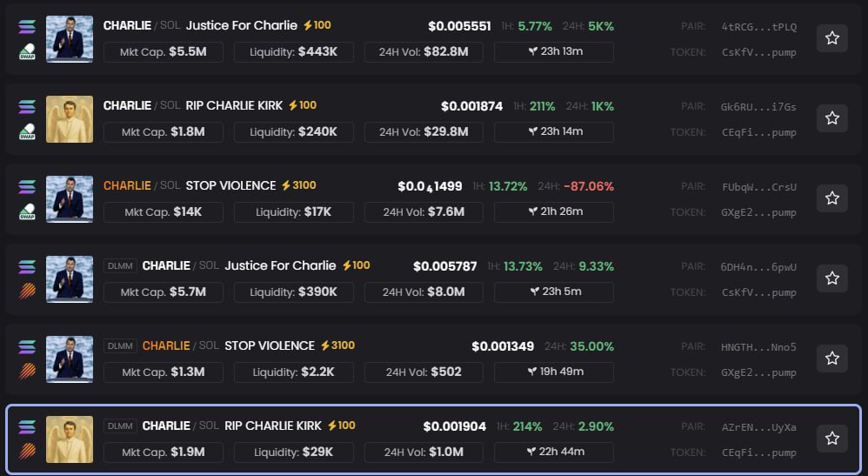This screenshot has width=868, height=476.
Task: Click star icon for pair HNGTH...Nno5
Action: click(x=831, y=359)
